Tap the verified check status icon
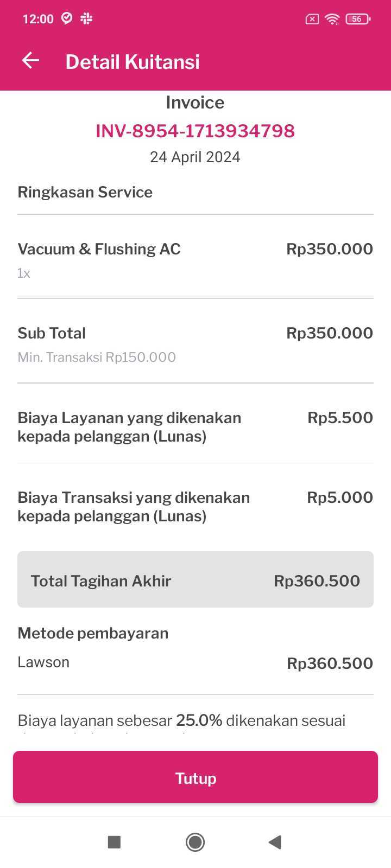Screen dimensions: 391x868 [67, 18]
